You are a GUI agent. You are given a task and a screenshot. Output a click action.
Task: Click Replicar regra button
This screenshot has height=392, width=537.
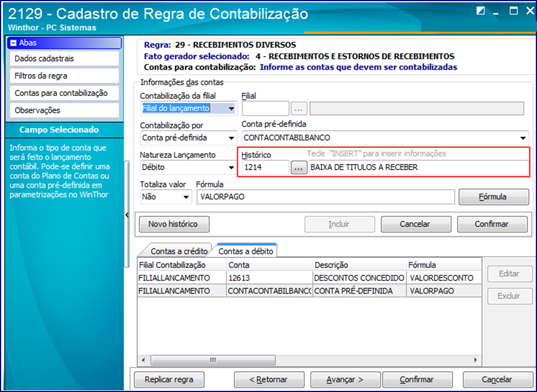169,380
